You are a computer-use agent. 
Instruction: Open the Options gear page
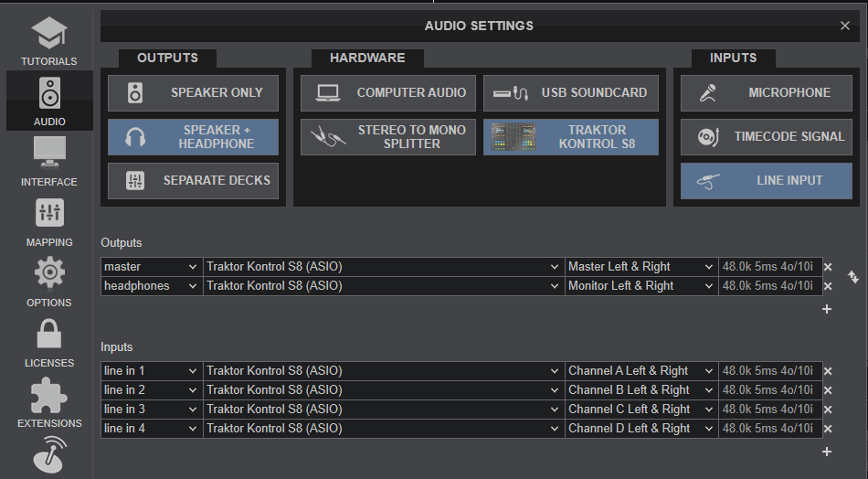click(x=49, y=281)
